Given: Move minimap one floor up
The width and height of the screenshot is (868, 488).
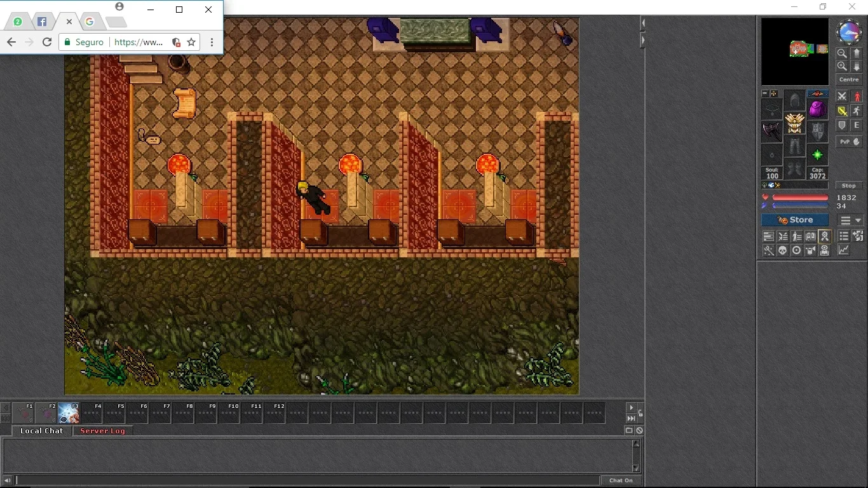Looking at the screenshot, I should pos(856,53).
